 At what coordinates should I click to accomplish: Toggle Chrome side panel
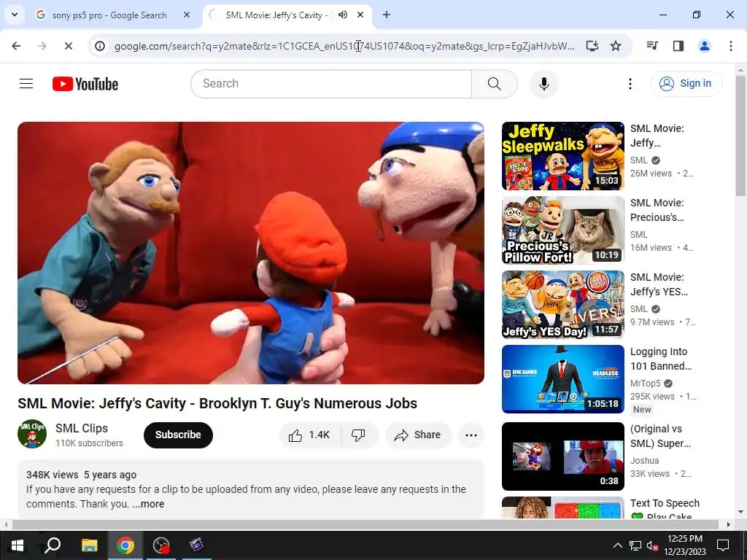[678, 46]
